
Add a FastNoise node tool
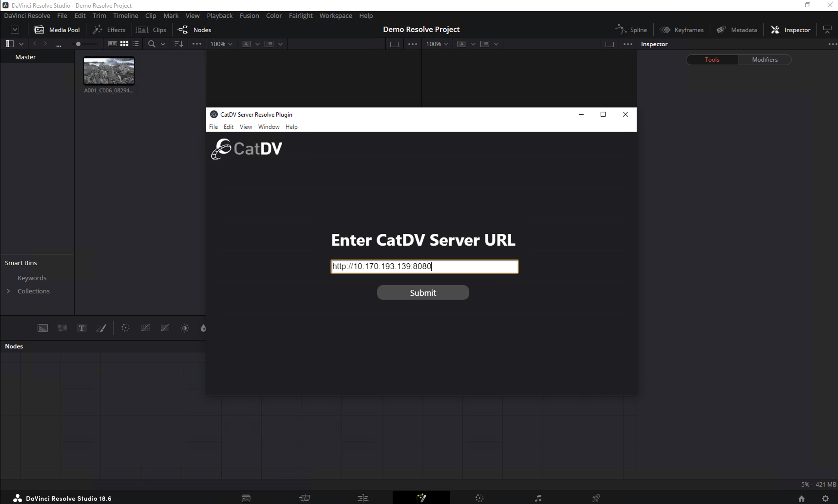pyautogui.click(x=62, y=328)
